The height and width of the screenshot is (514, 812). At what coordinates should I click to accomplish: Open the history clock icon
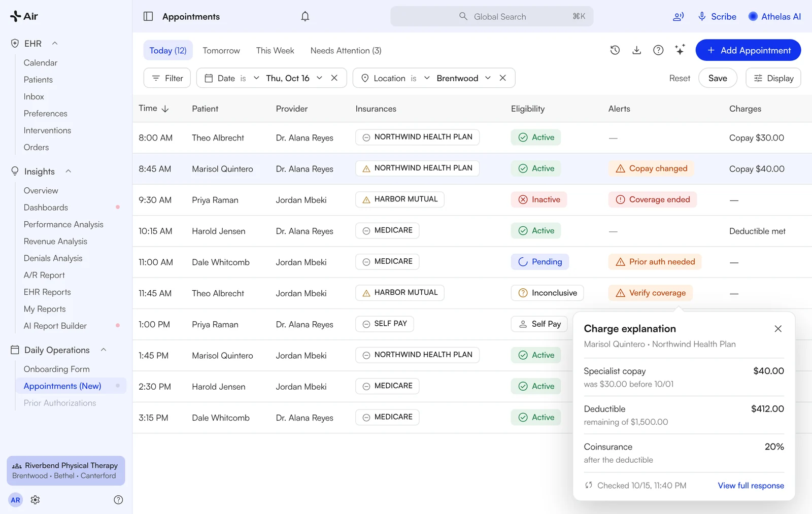[615, 50]
